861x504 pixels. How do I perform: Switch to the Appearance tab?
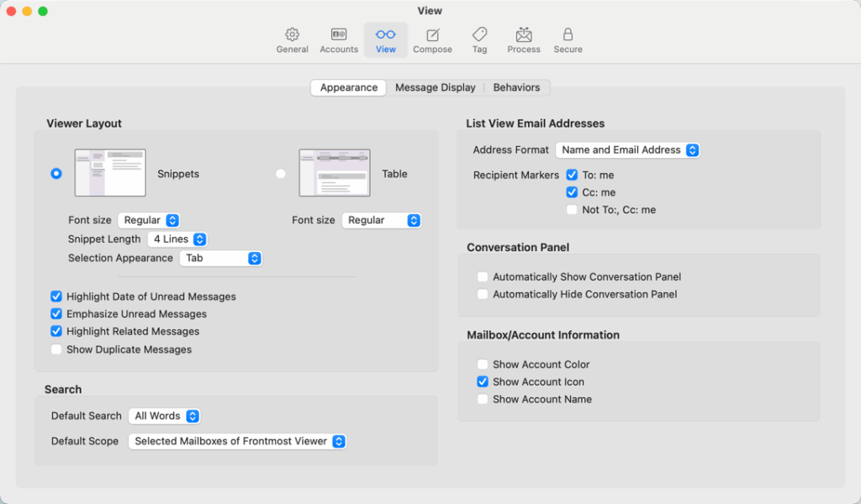tap(349, 87)
